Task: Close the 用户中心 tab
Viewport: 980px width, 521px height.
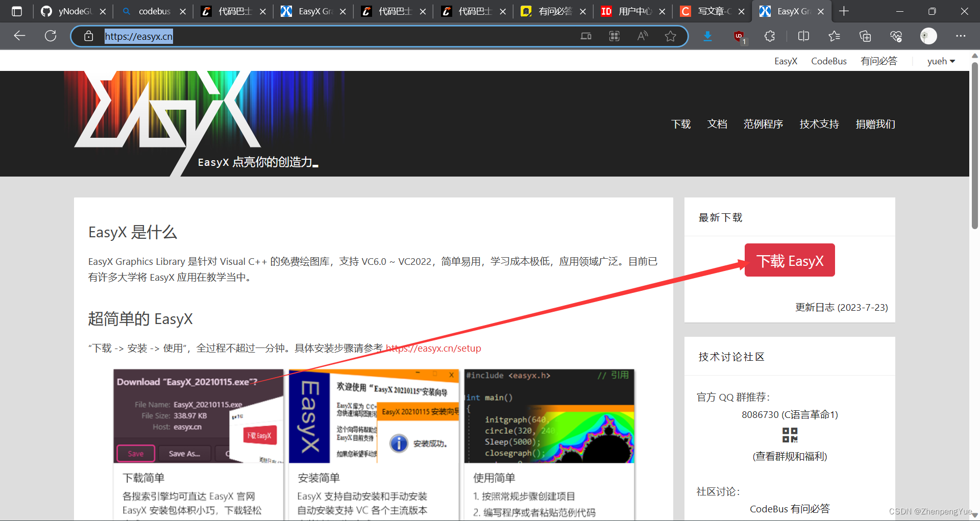Action: [x=662, y=11]
